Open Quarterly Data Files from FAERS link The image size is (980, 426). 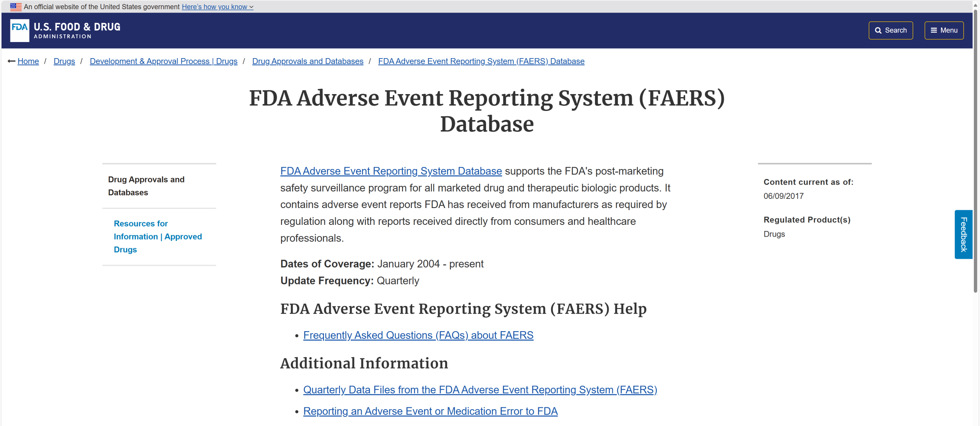pyautogui.click(x=480, y=390)
